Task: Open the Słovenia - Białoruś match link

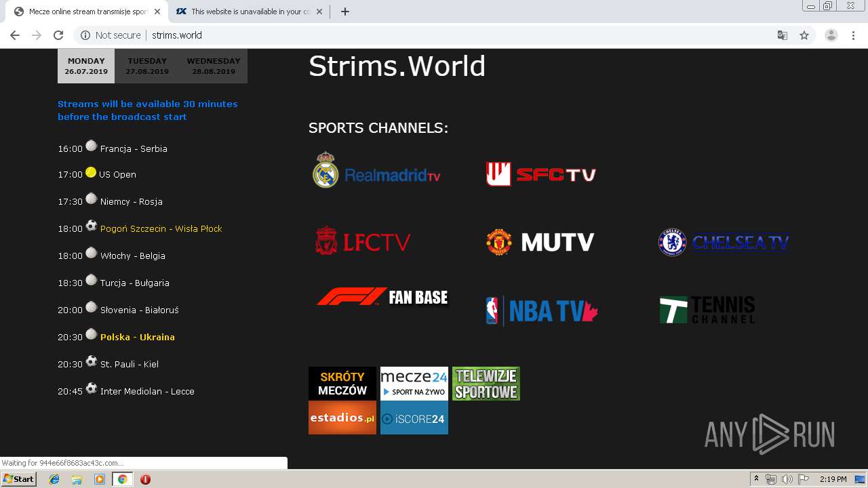Action: [x=140, y=310]
